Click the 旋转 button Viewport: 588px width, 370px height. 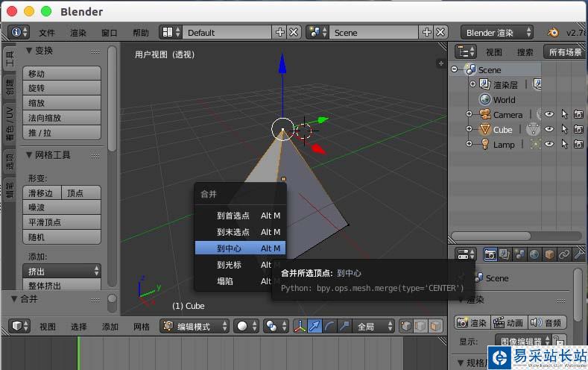(62, 88)
